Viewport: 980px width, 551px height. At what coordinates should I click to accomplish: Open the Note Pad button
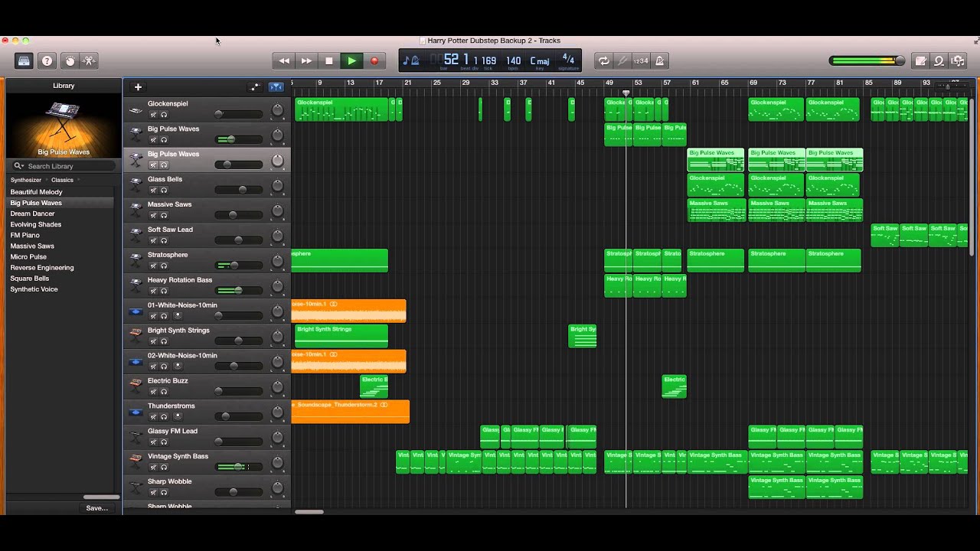coord(921,61)
